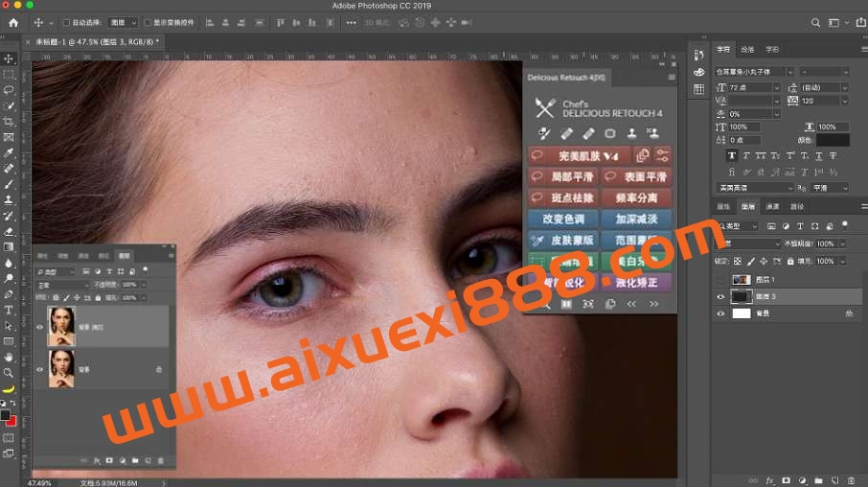Activate the Hand tool
The image size is (868, 487).
[x=9, y=357]
